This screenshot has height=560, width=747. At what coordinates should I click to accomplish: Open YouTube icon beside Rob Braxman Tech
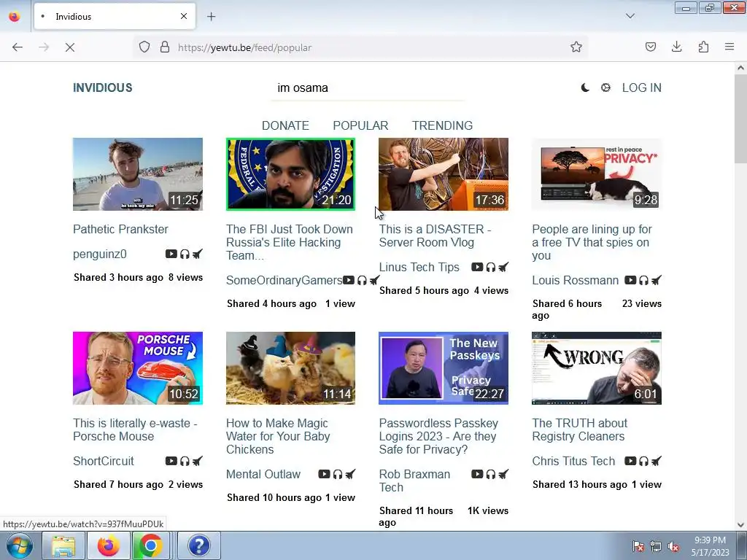(477, 474)
